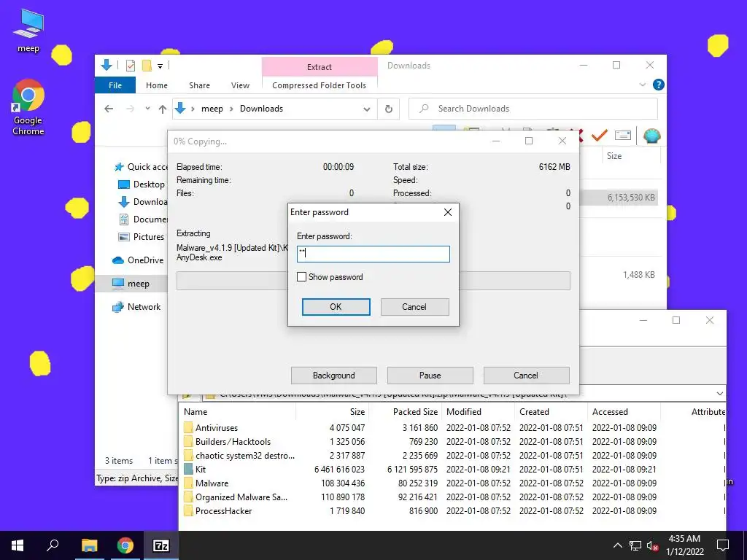Click the muted volume tray icon
Image resolution: width=747 pixels, height=560 pixels.
tap(652, 545)
